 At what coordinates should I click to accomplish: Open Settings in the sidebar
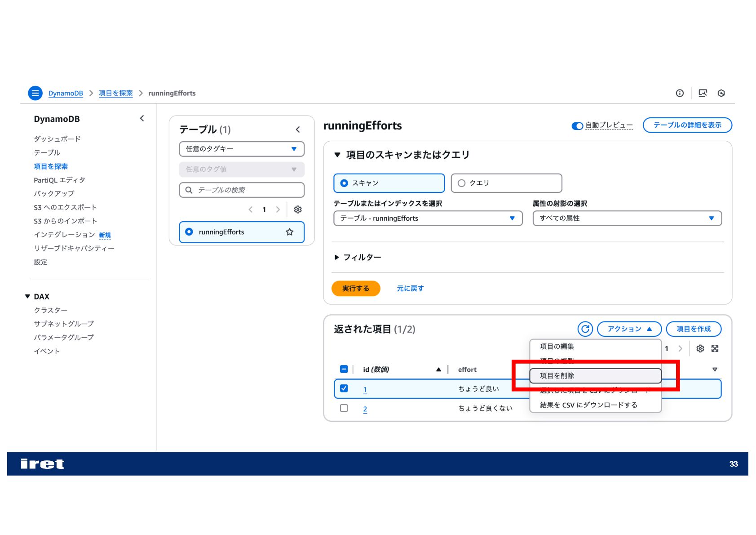[41, 262]
